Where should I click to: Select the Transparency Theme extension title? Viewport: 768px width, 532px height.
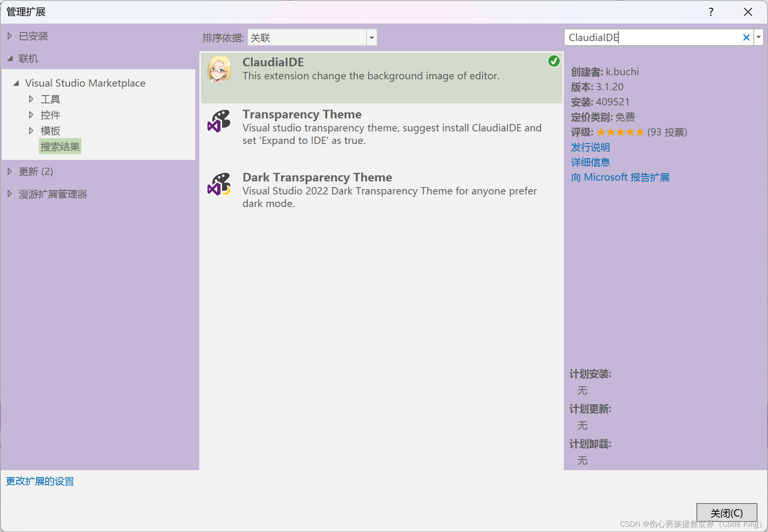pyautogui.click(x=302, y=114)
